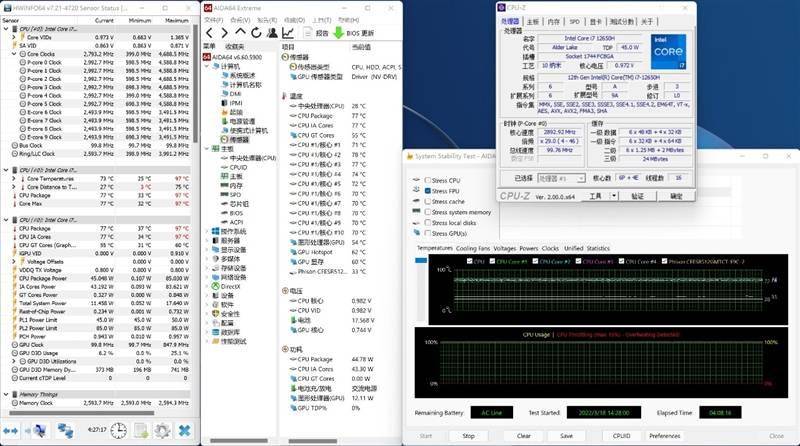Expand the Core VIDs row in HWiNFO
The image size is (800, 446).
pyautogui.click(x=14, y=37)
